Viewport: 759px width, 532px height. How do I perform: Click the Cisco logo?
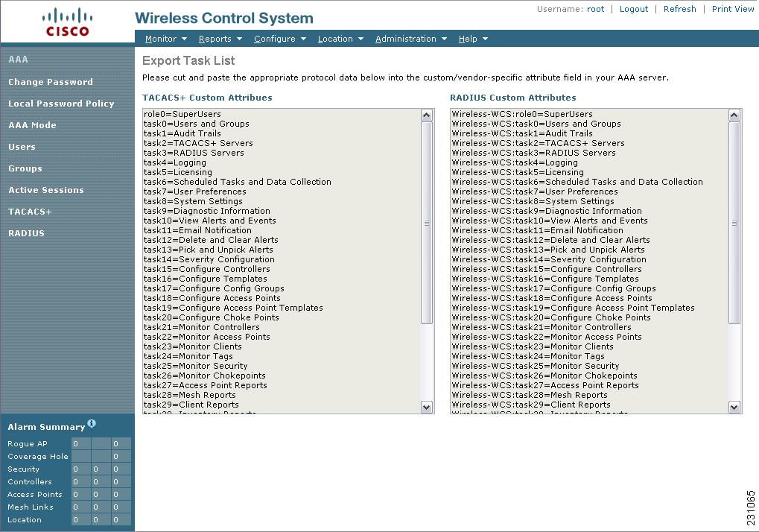67,22
